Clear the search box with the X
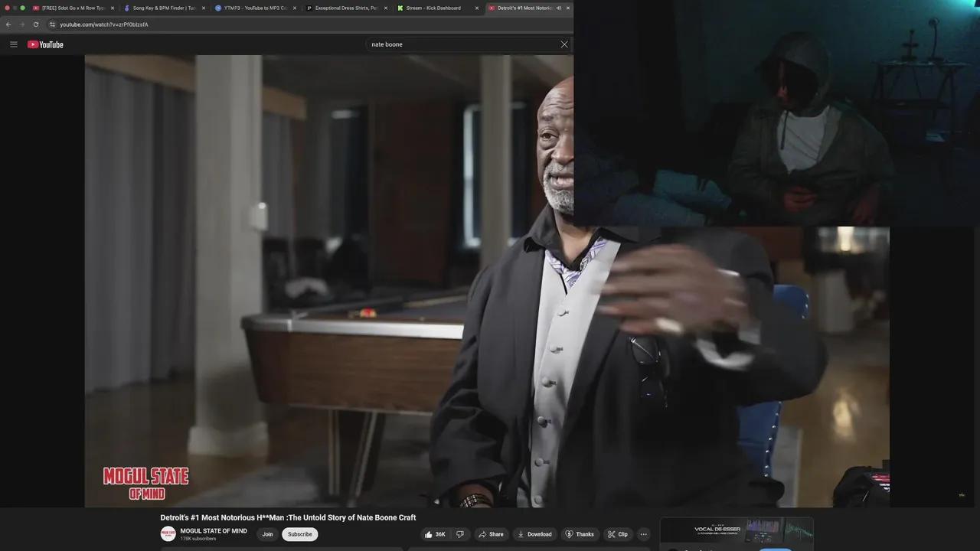The height and width of the screenshot is (551, 980). pyautogui.click(x=564, y=44)
